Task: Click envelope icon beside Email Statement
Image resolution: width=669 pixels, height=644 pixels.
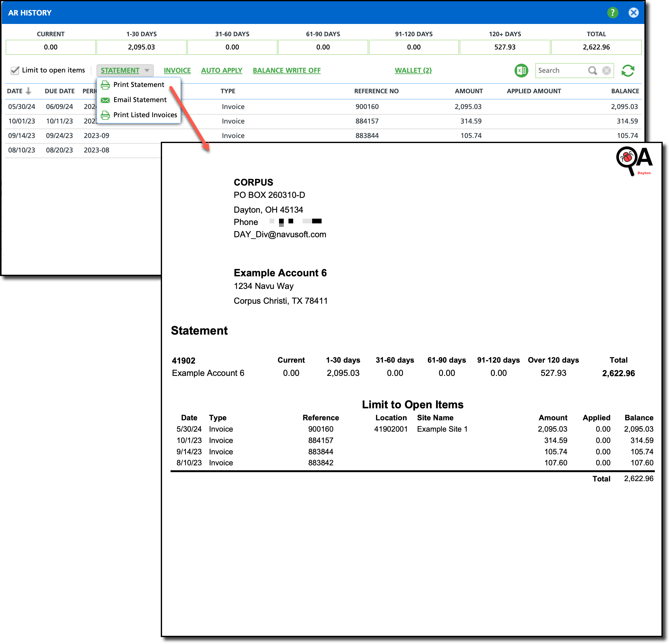Action: (106, 100)
